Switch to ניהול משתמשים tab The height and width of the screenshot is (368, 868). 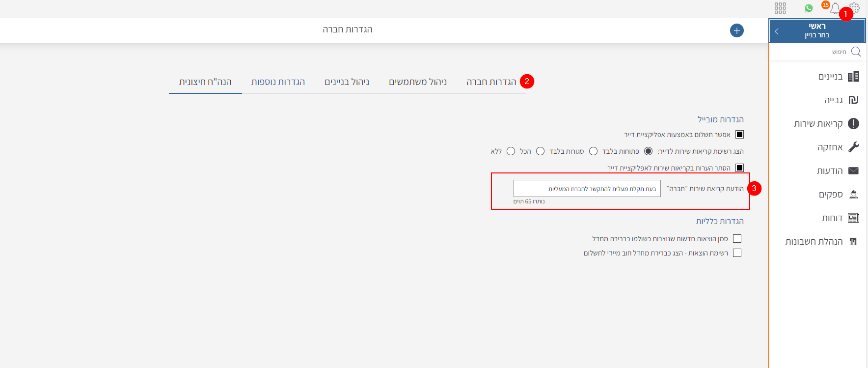point(418,82)
